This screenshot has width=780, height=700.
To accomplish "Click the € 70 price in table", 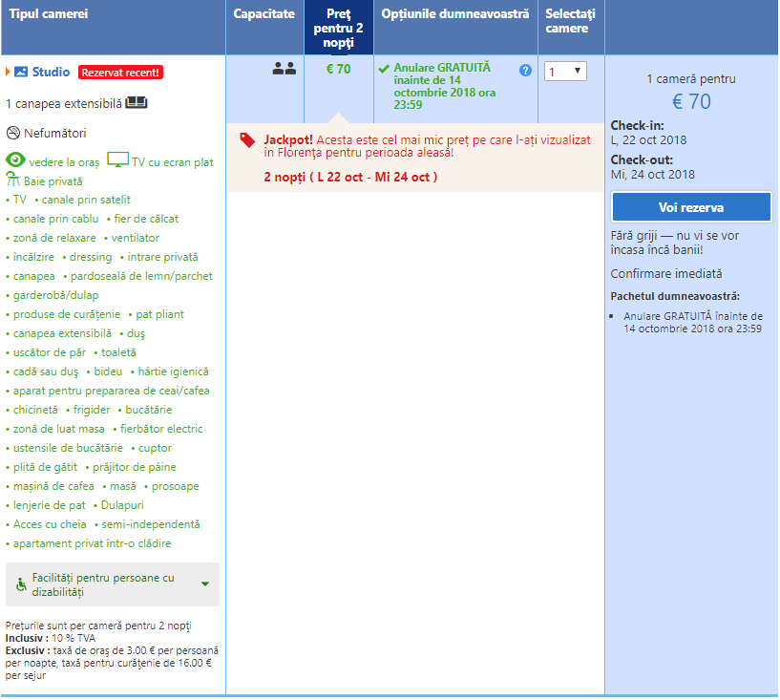I will point(338,69).
